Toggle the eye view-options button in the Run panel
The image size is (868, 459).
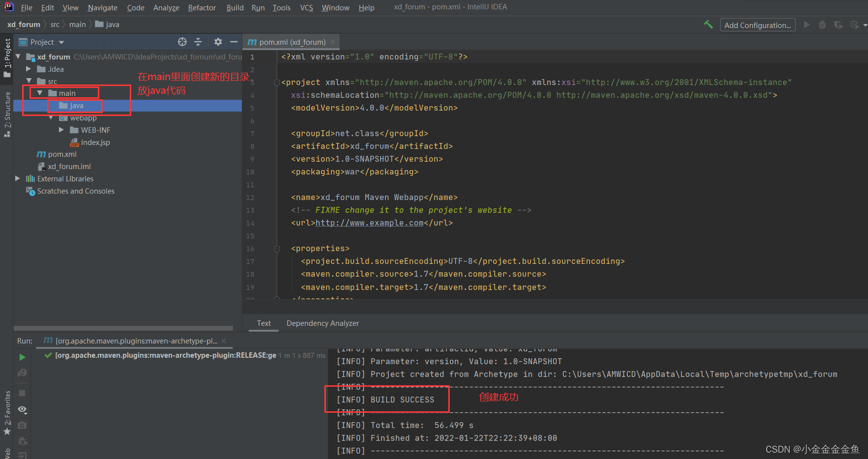(x=22, y=409)
